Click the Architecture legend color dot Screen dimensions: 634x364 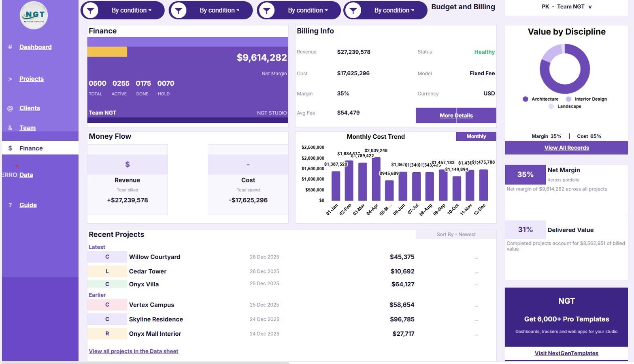tap(525, 99)
